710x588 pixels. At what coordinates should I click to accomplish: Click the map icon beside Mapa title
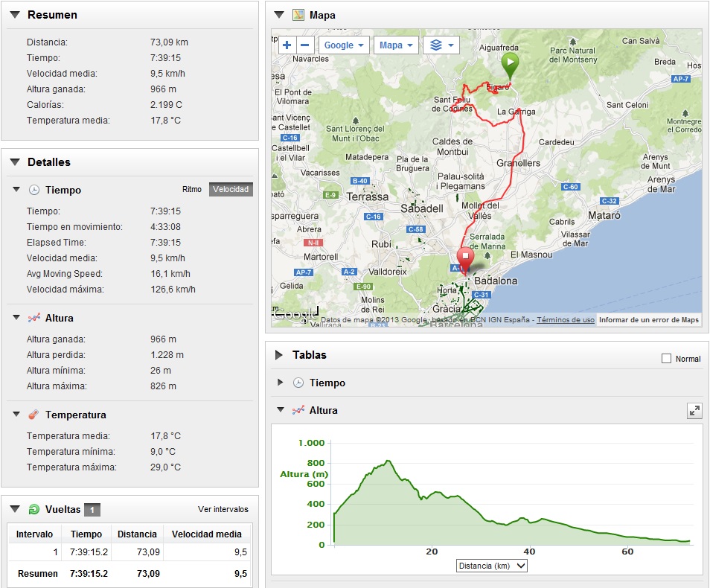[x=298, y=15]
